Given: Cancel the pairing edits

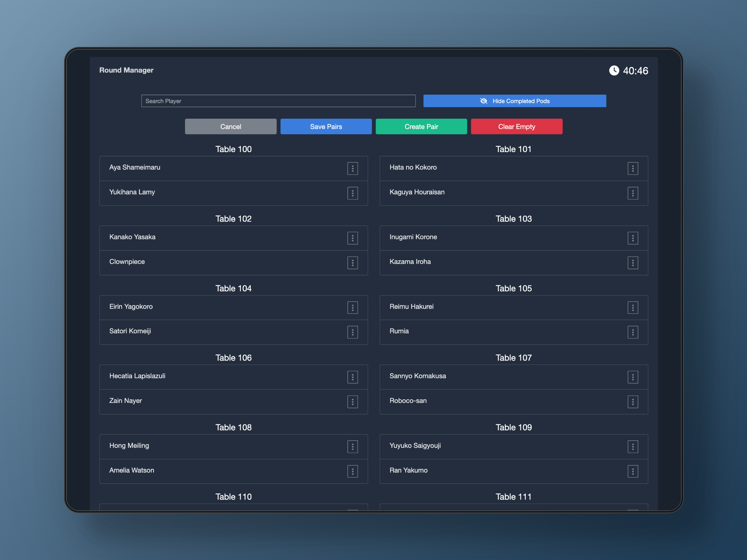Looking at the screenshot, I should click(x=230, y=127).
